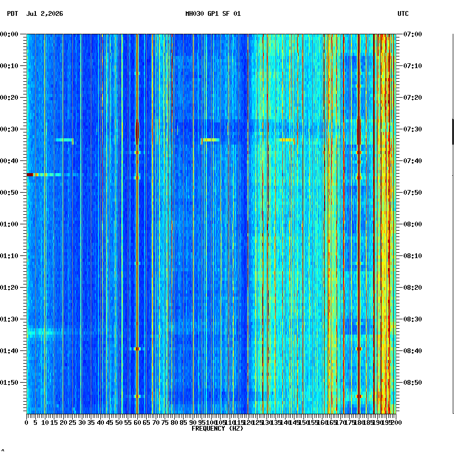Click the 07:20 UTC time label
Viewport: 476px width, 456px height.
pyautogui.click(x=413, y=98)
